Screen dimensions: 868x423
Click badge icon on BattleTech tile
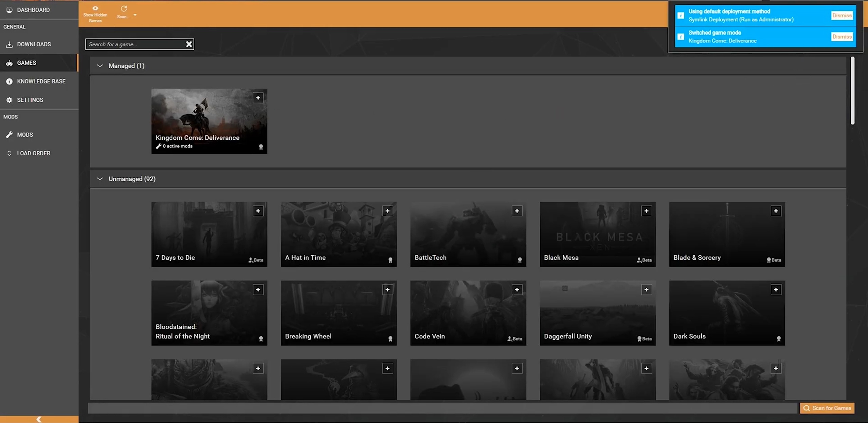[x=520, y=260]
